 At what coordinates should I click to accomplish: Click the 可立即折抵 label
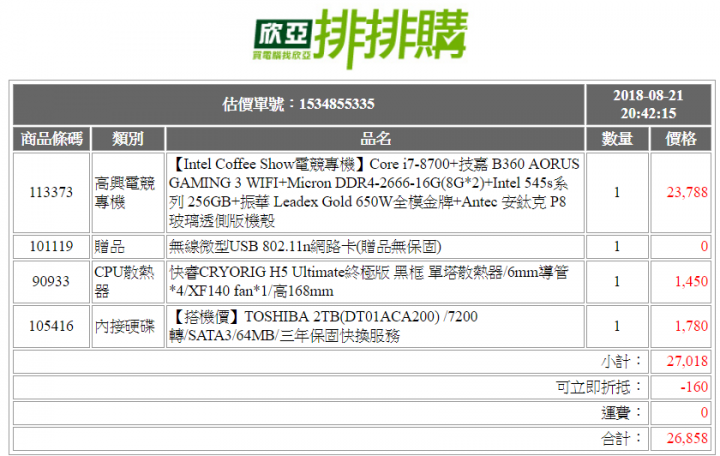pos(599,387)
